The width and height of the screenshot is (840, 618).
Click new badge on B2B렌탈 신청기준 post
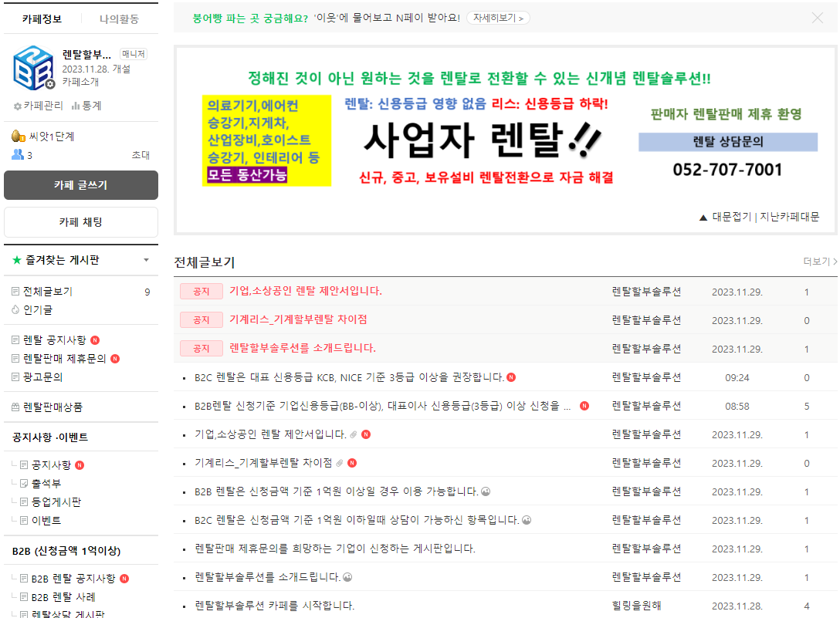tap(584, 406)
